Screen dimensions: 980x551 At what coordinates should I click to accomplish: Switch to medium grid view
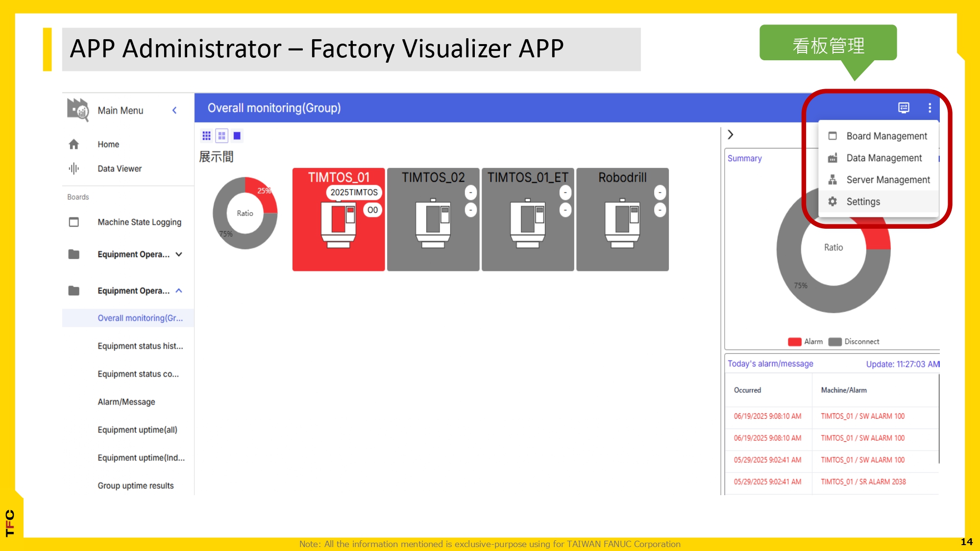[x=221, y=136]
